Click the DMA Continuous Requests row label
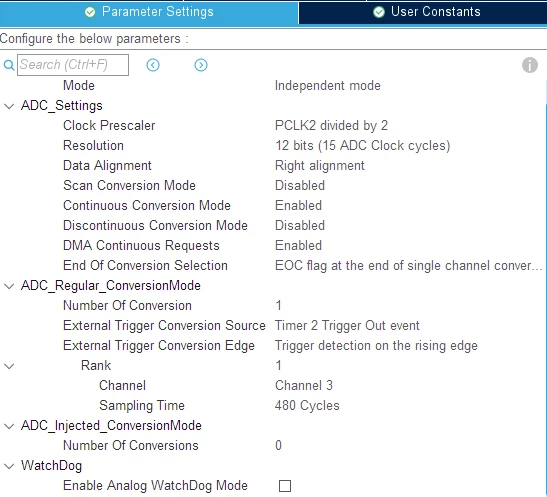The width and height of the screenshot is (547, 497). (x=141, y=246)
